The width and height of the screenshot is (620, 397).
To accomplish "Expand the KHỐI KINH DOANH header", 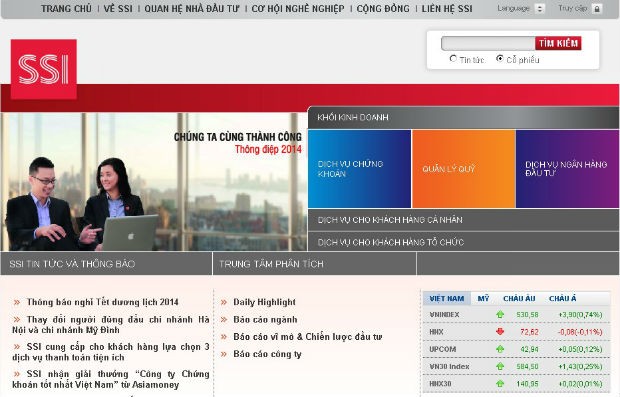I will click(463, 117).
